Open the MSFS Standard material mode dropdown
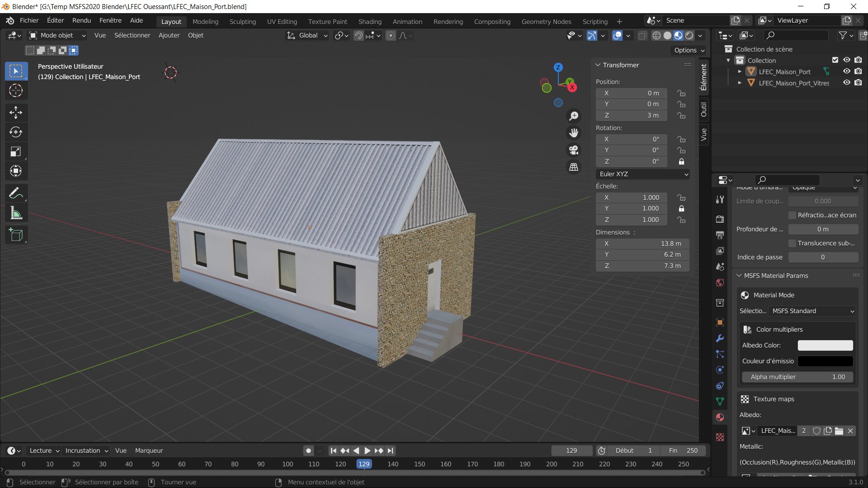This screenshot has width=868, height=488. (812, 311)
